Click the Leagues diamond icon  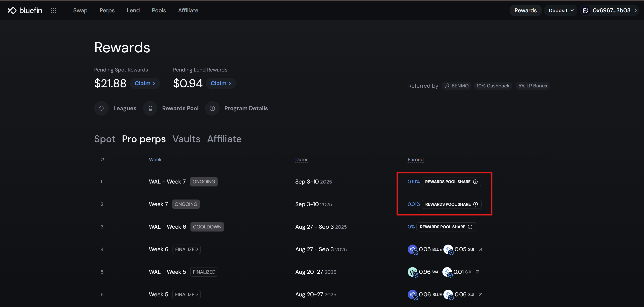(101, 108)
